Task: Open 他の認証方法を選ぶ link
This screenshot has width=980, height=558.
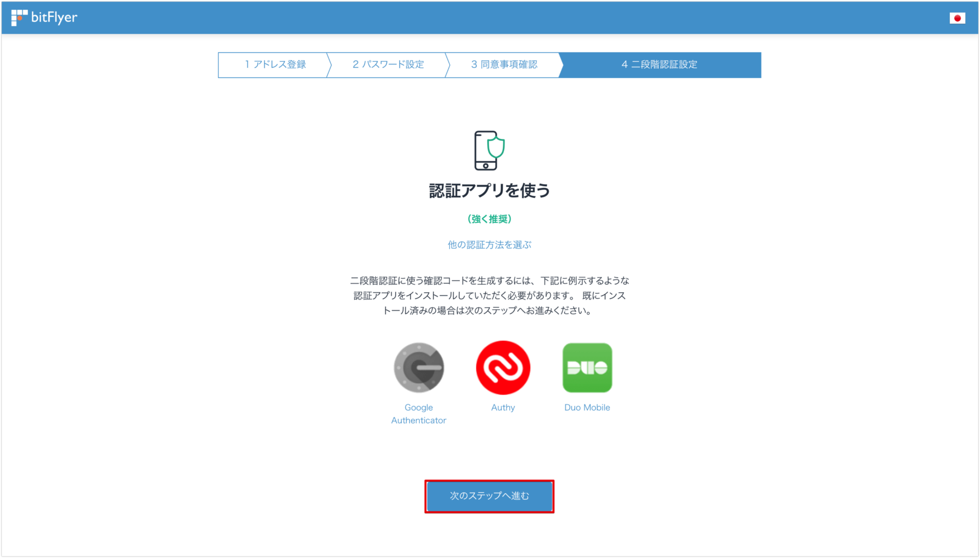Action: [488, 244]
